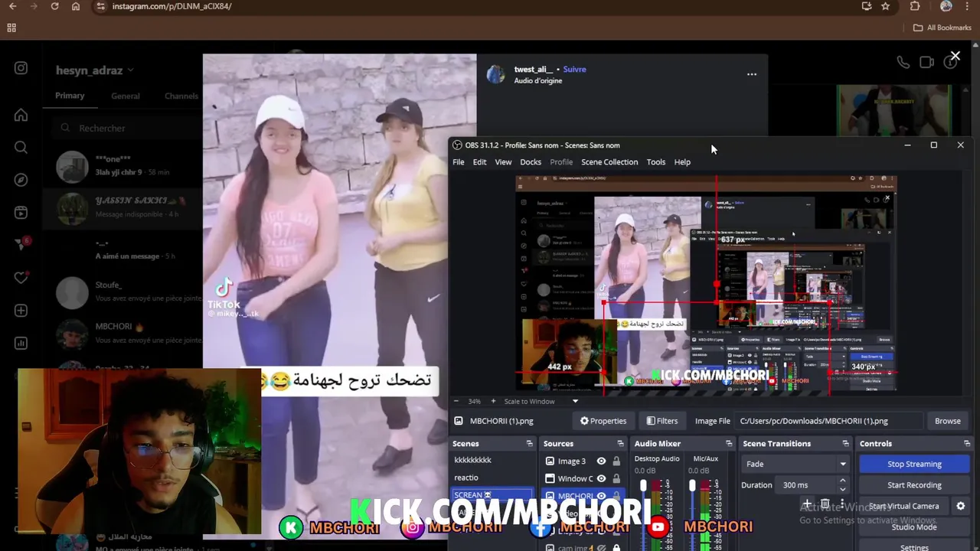980x551 pixels.
Task: Open OBS Edit menu
Action: tap(479, 162)
